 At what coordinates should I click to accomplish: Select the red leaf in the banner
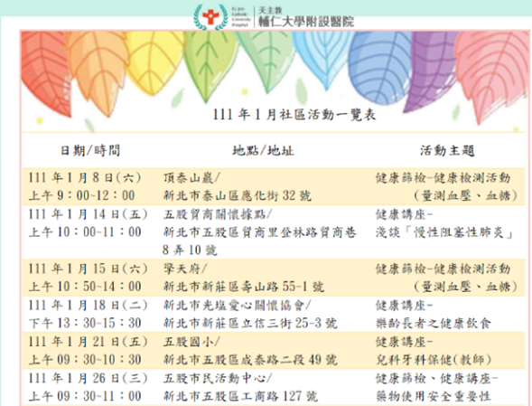[46, 71]
